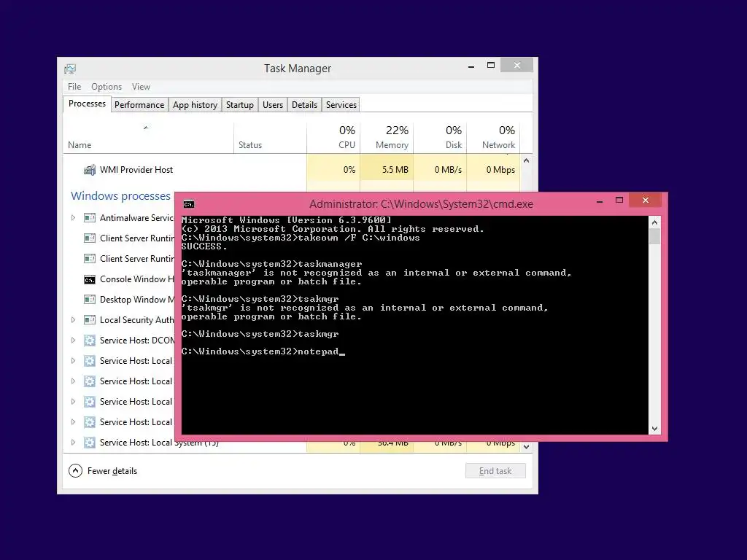747x560 pixels.
Task: Click the cmd window scrollbar down arrow
Action: (654, 429)
